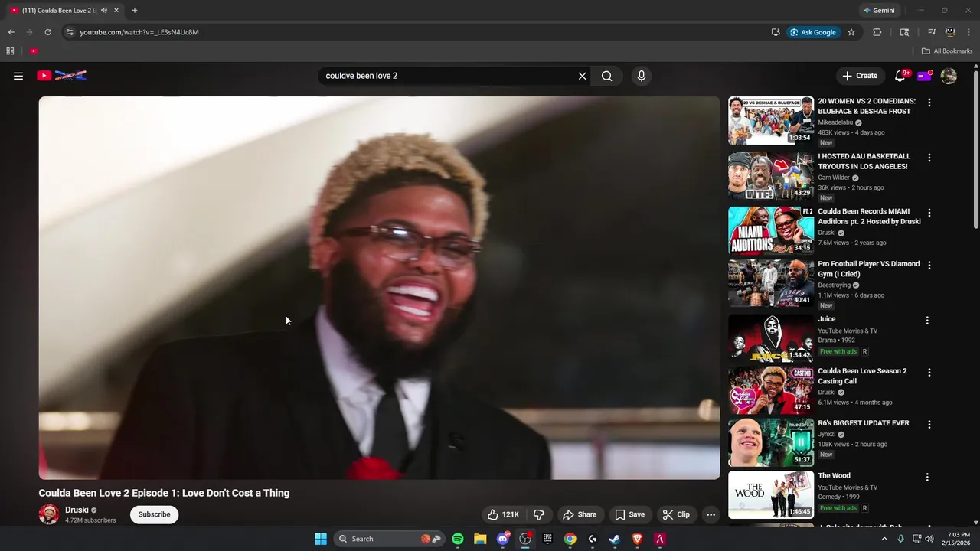
Task: Open The Wood movie thumbnail
Action: pos(771,494)
